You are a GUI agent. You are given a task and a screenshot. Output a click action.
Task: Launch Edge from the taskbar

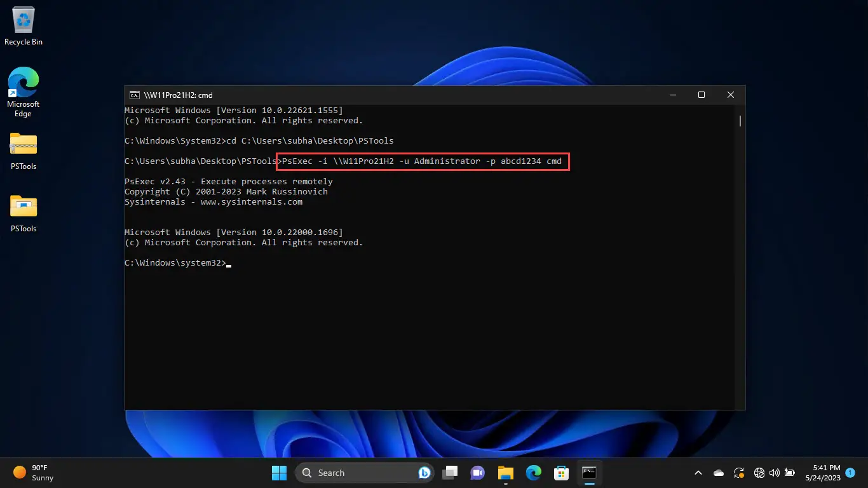[x=533, y=473]
